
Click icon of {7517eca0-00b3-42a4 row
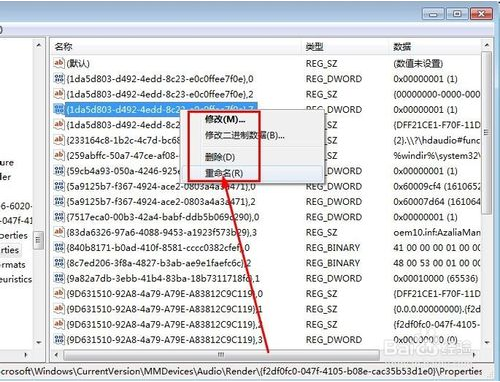tap(59, 216)
